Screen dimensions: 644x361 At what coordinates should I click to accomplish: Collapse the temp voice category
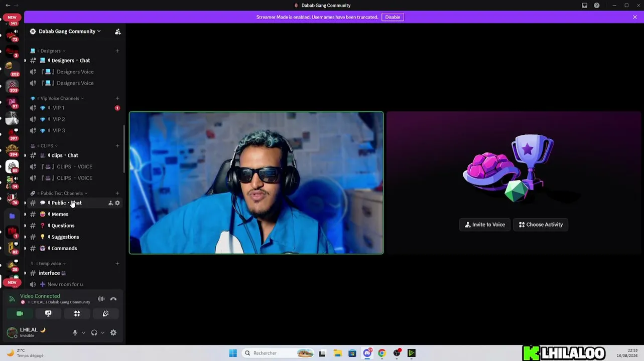[49, 263]
